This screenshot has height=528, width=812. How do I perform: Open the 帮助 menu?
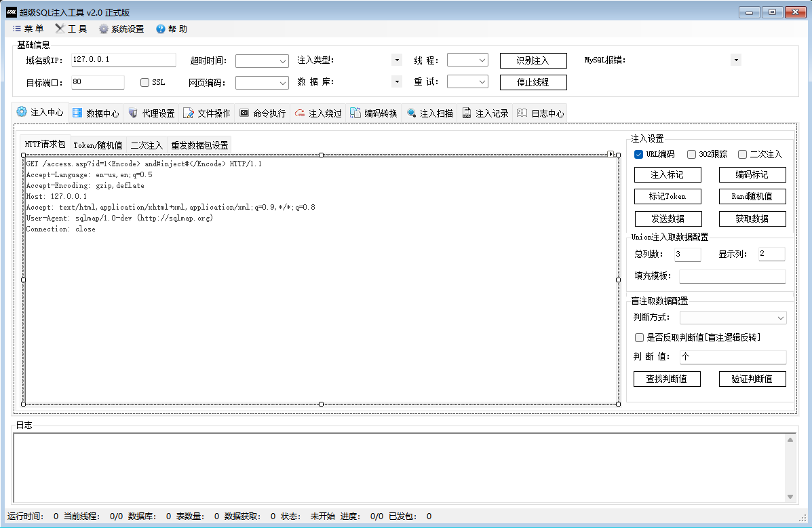click(x=172, y=29)
